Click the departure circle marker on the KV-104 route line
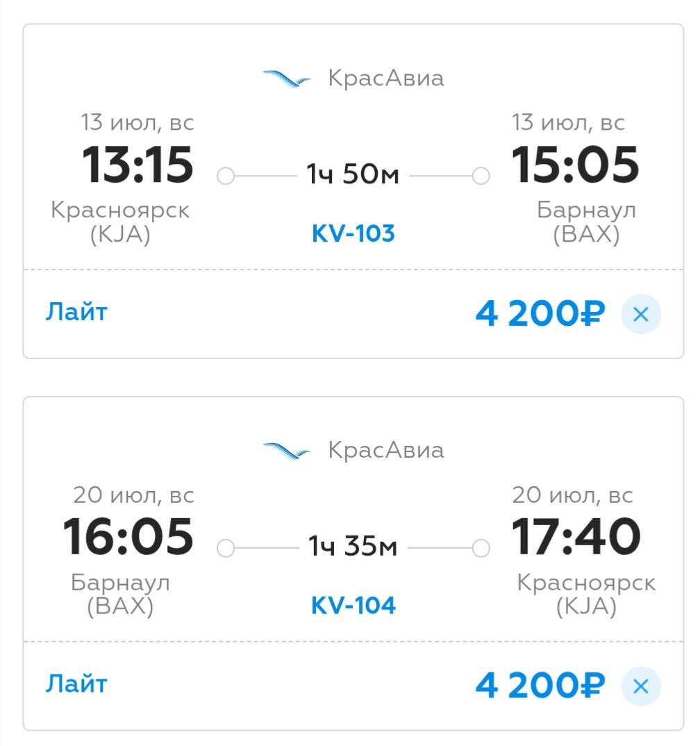 pyautogui.click(x=226, y=549)
